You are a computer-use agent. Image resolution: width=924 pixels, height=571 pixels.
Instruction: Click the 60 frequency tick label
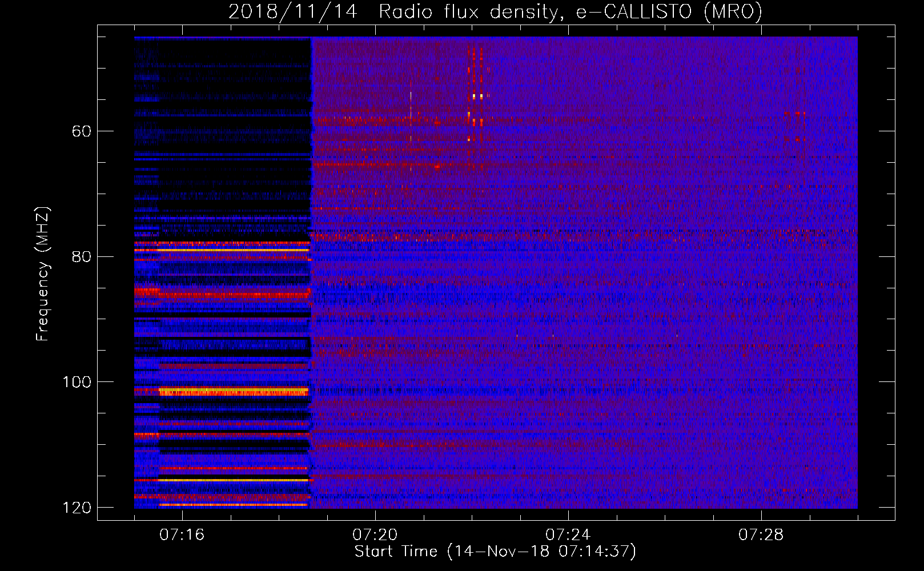82,131
